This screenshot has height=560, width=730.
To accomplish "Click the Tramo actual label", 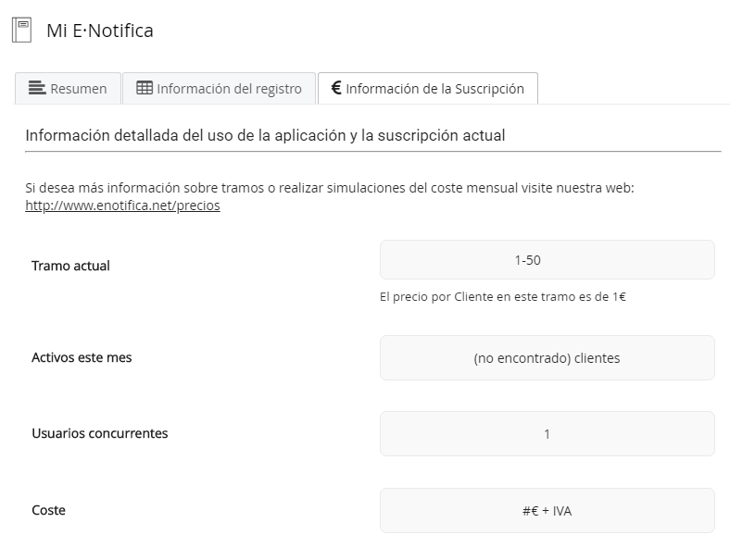I will 70,266.
